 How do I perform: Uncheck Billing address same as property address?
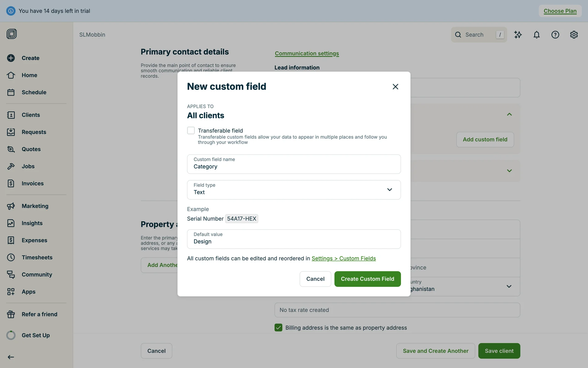click(x=278, y=328)
